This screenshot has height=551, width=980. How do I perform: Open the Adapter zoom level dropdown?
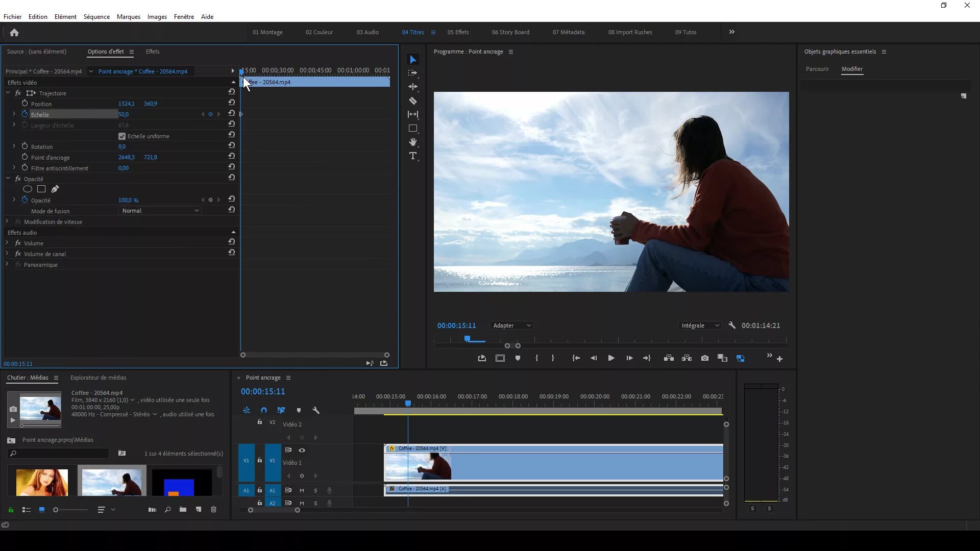(512, 325)
